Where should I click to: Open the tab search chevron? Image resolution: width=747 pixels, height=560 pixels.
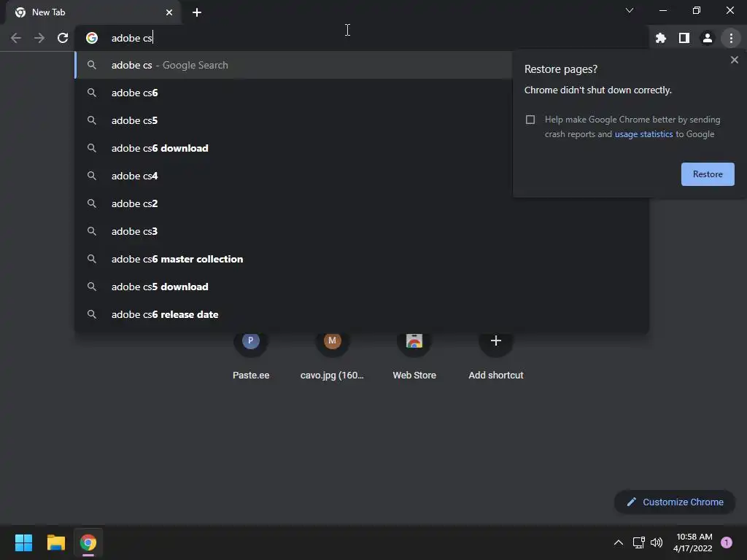[x=630, y=10]
